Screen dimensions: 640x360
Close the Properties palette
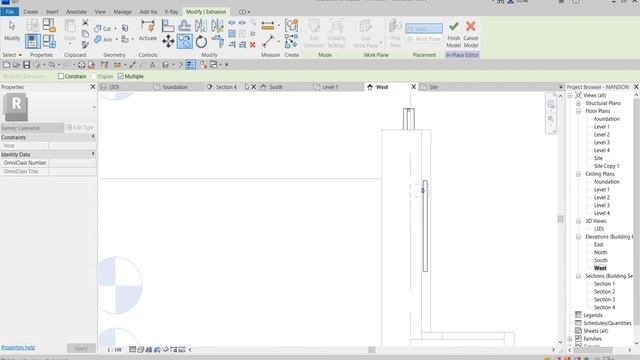93,87
